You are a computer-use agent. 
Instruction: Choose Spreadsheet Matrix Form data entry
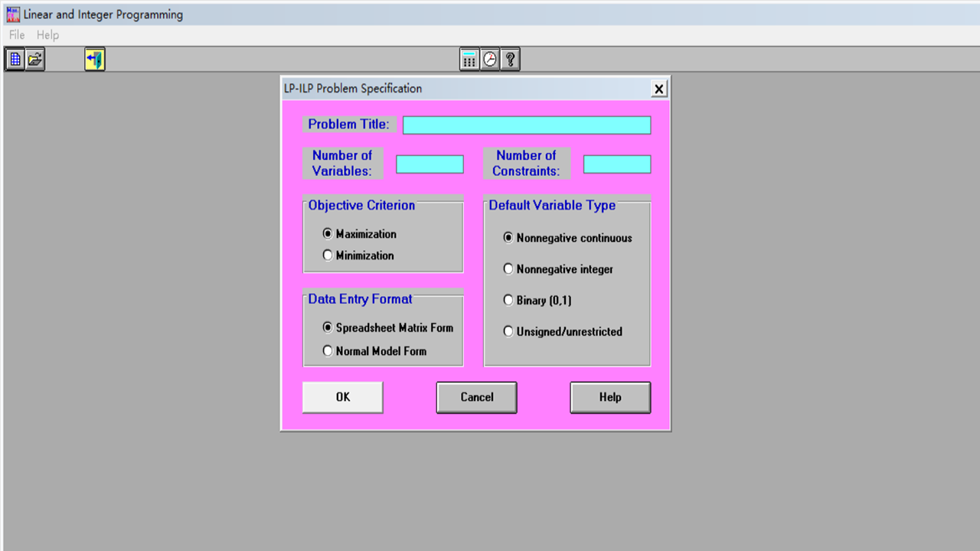328,328
